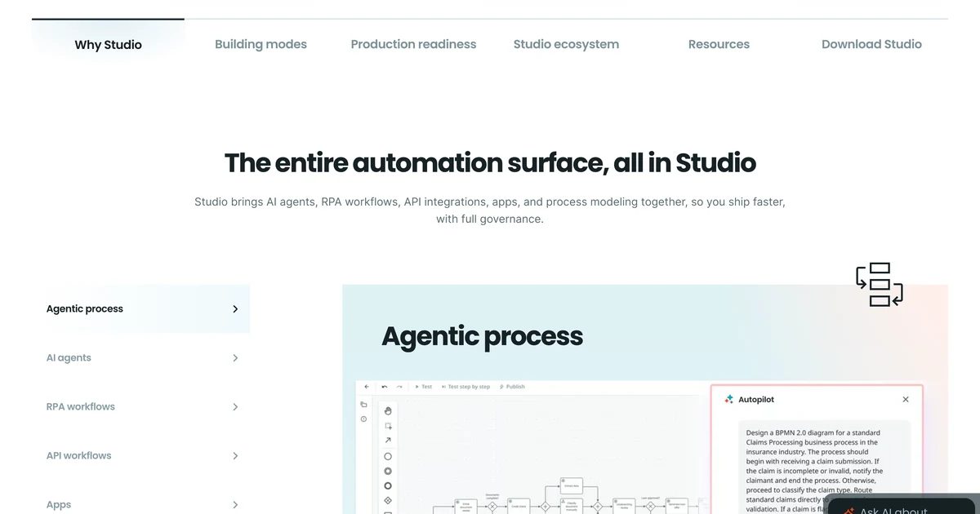Click Test in Studio toolbar
This screenshot has width=980, height=514.
click(424, 387)
